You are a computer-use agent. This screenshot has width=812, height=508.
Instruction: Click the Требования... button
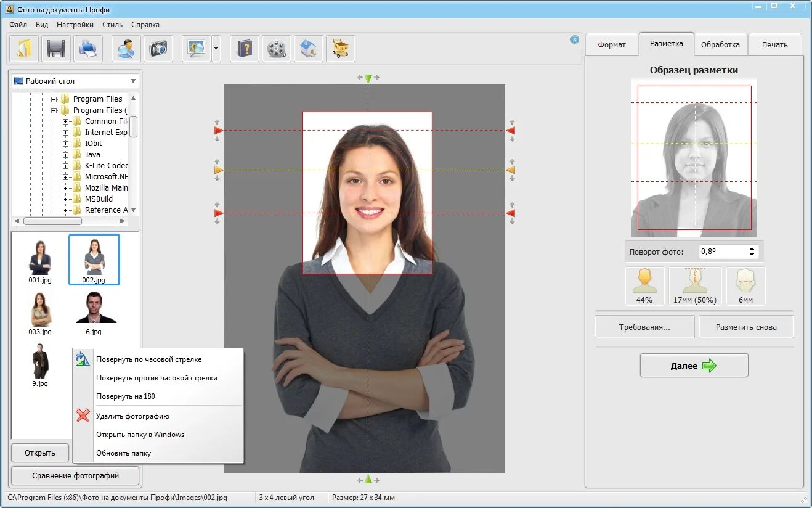(x=644, y=327)
